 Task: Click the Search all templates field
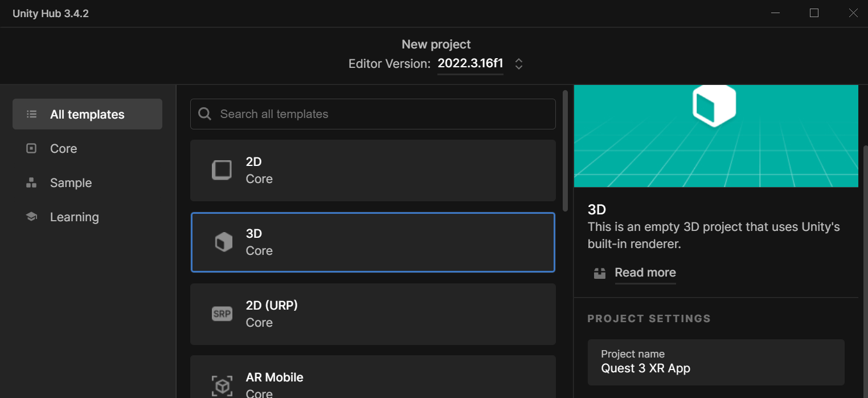click(373, 114)
